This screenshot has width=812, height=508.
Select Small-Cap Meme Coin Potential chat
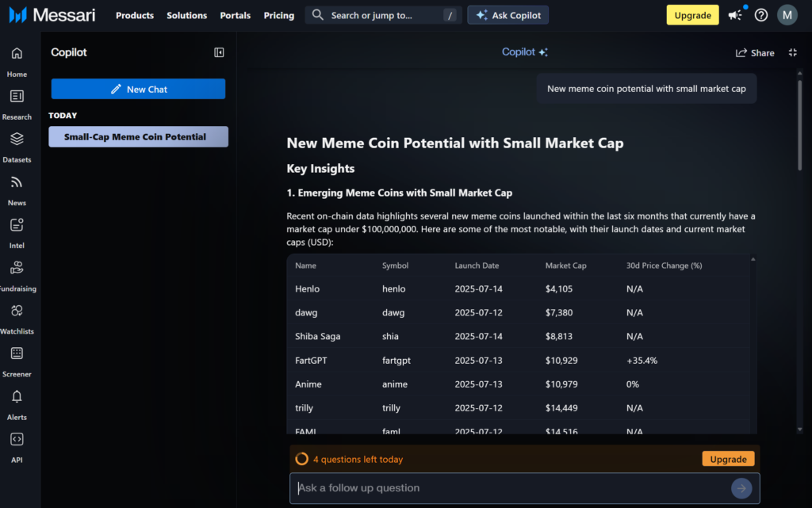[138, 136]
